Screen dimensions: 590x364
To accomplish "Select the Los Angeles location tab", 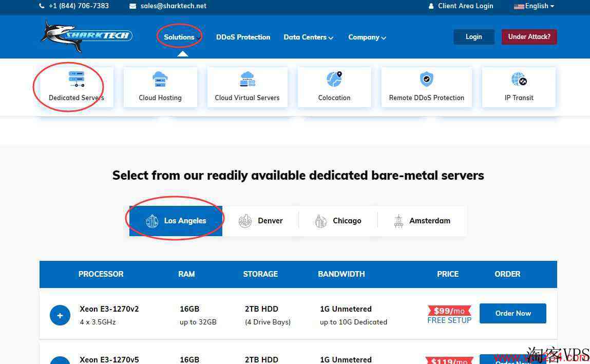I will (x=176, y=221).
